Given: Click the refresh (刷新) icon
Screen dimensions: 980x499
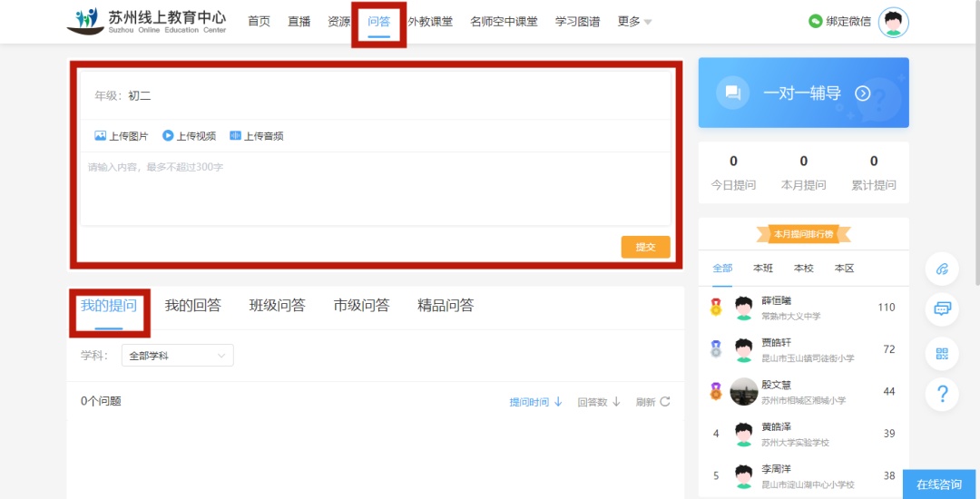Looking at the screenshot, I should point(665,402).
